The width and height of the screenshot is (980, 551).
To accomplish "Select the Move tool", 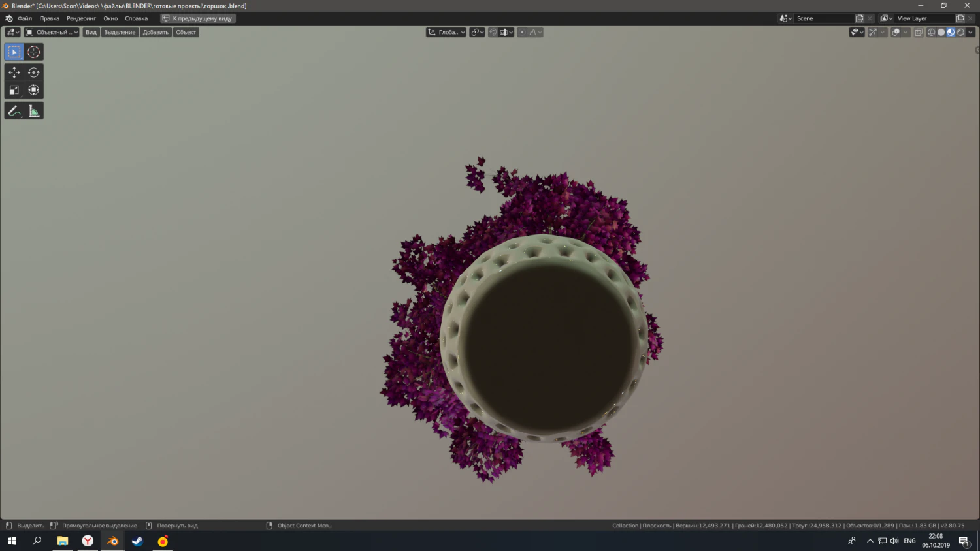I will click(x=14, y=72).
